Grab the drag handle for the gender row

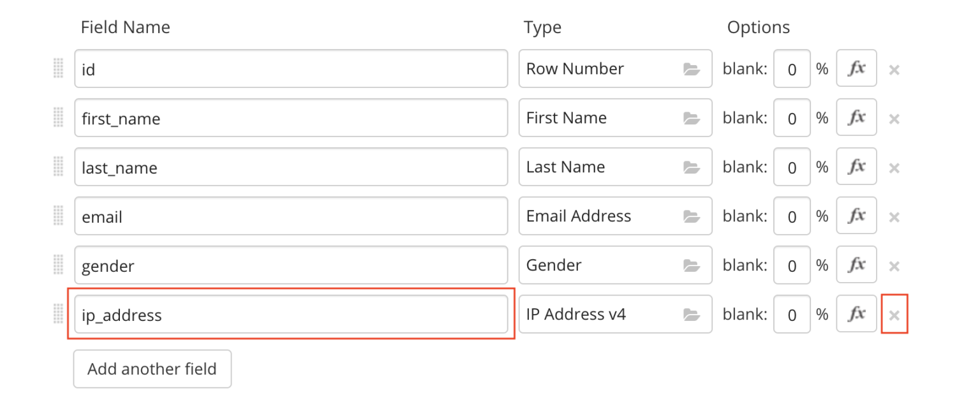pos(58,265)
